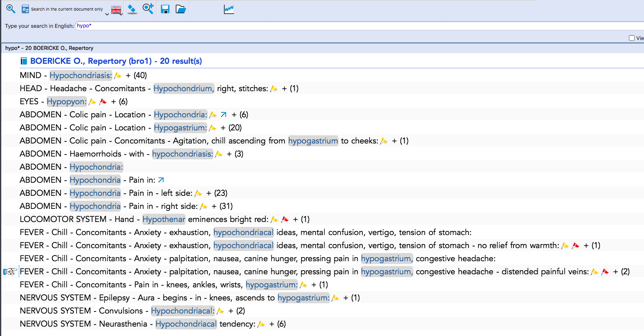Select the 'tension of stomach:' FEVER row without flags
Screen dimensions: 644x336
pyautogui.click(x=245, y=232)
